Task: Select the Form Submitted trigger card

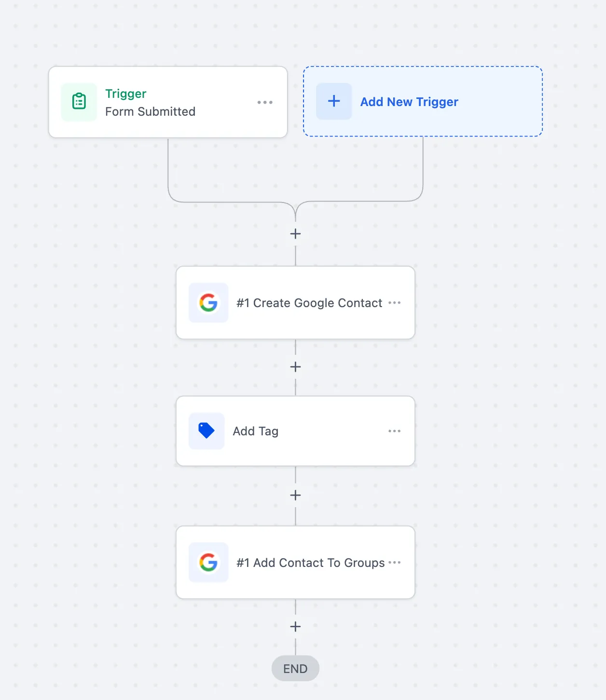Action: point(168,102)
